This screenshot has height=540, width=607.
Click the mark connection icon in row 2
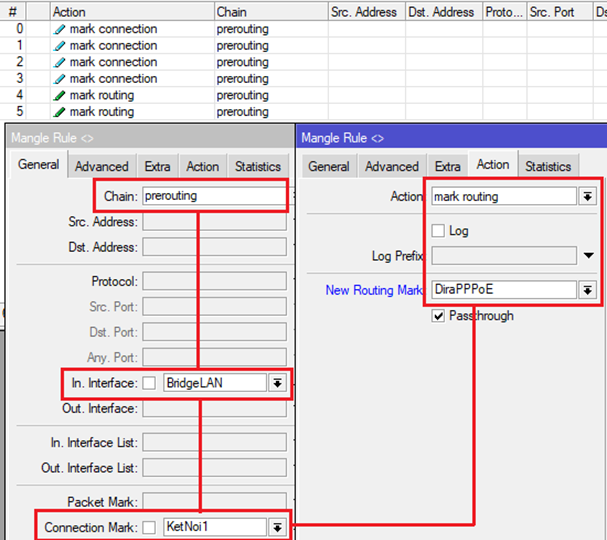pyautogui.click(x=59, y=62)
